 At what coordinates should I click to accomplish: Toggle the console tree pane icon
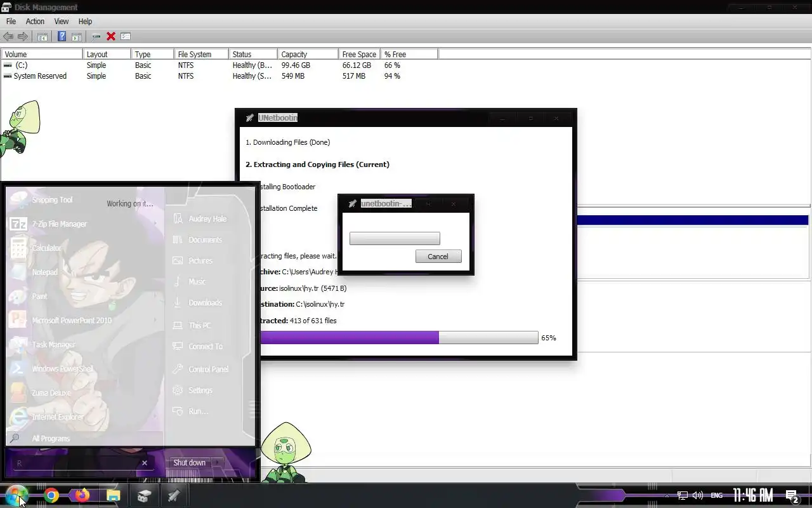(42, 37)
